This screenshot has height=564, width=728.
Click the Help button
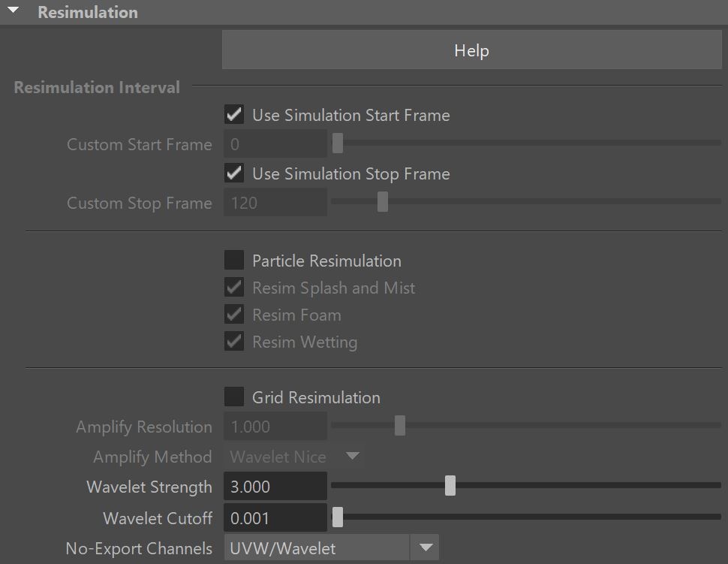(472, 50)
